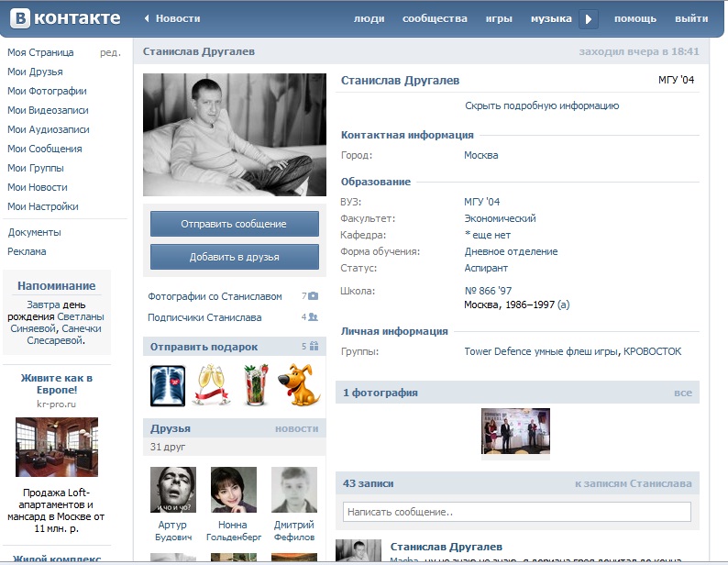
Task: Click the VKontakte logo in header
Action: (64, 18)
